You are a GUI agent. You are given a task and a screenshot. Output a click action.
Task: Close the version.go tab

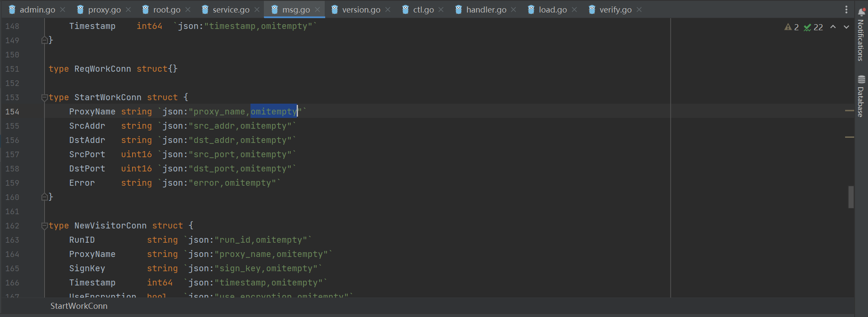(x=388, y=10)
